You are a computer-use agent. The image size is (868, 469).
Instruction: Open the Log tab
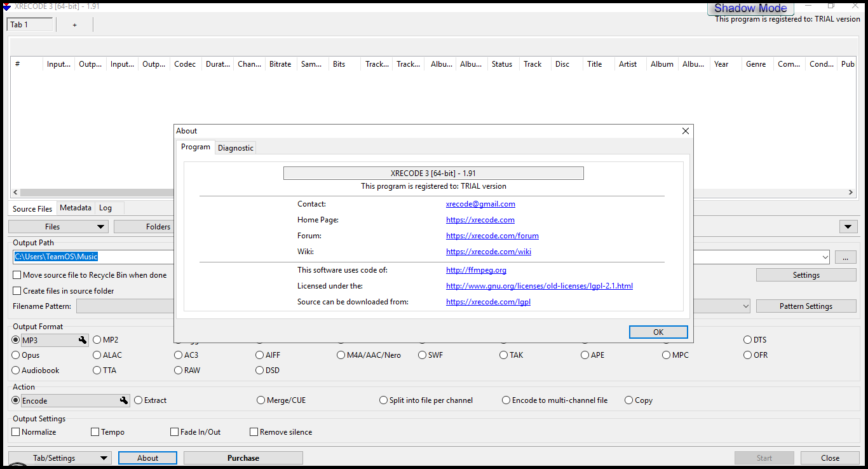105,208
